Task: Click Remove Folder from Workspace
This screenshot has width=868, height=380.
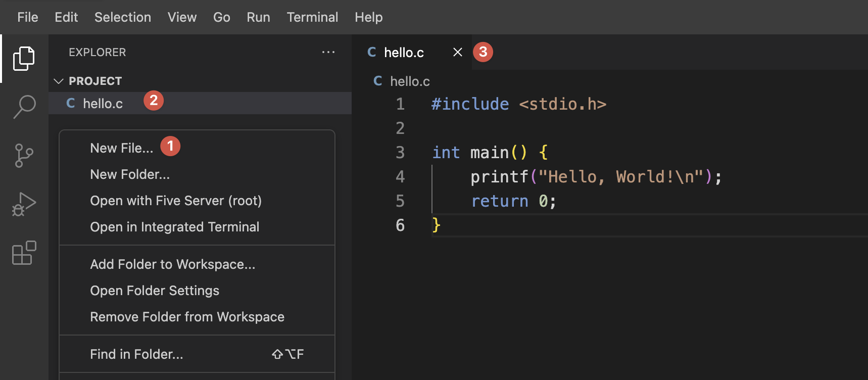Action: coord(187,317)
